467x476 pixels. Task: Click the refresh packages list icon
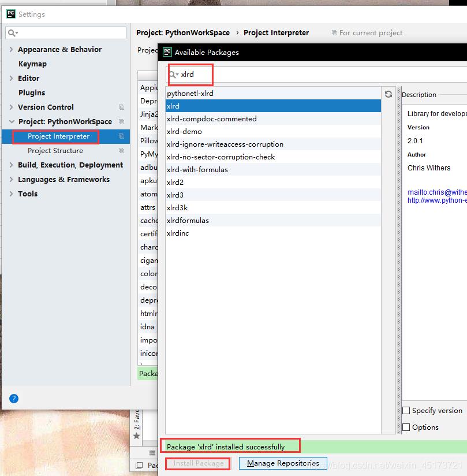coord(388,94)
